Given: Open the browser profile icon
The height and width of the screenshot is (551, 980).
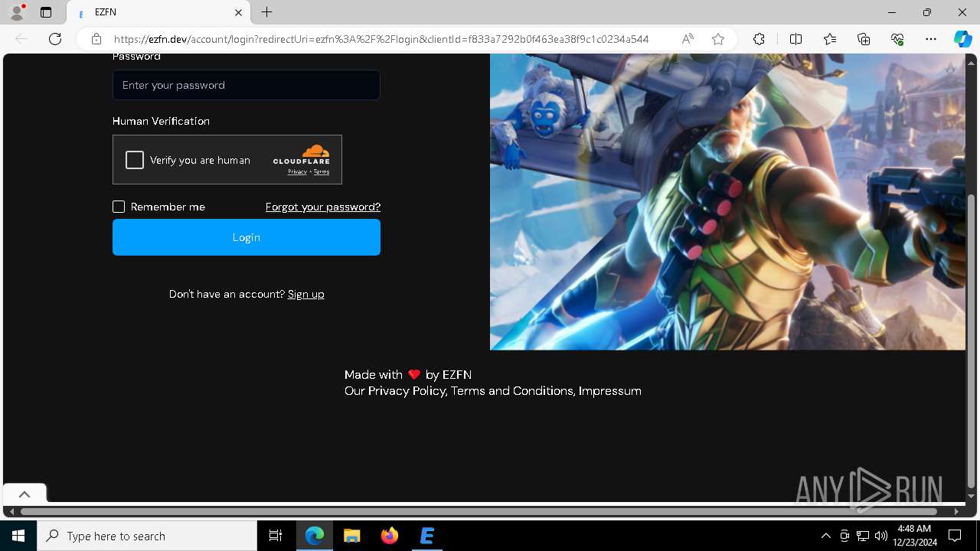Looking at the screenshot, I should pyautogui.click(x=17, y=12).
